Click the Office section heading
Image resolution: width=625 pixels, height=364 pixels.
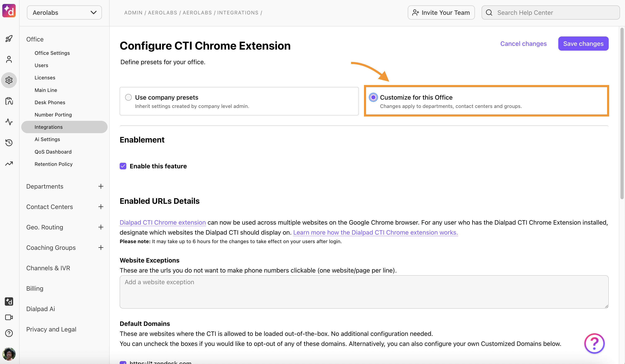point(35,39)
